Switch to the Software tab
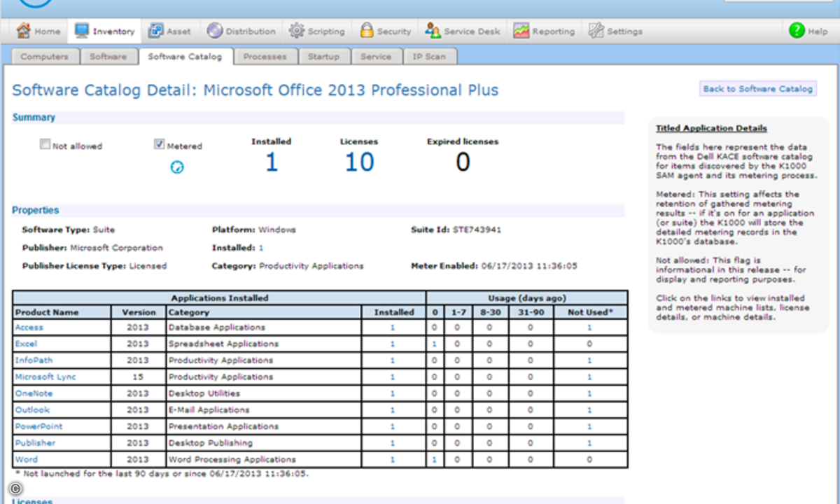The height and width of the screenshot is (504, 840). coord(108,57)
